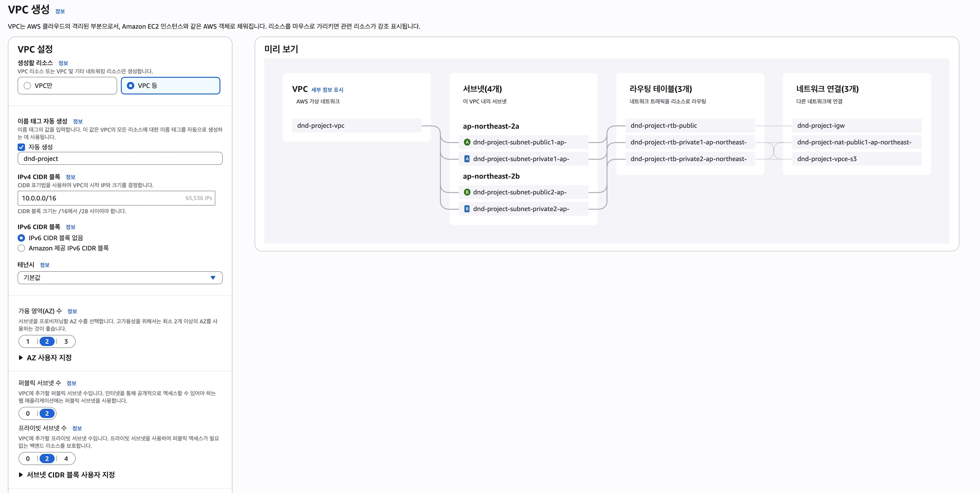Select the 'VPC만' radio option

tap(27, 86)
